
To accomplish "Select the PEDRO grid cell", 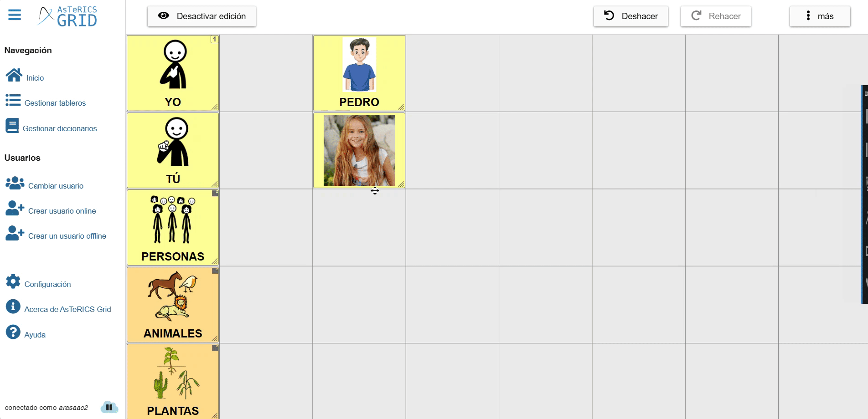I will 359,73.
